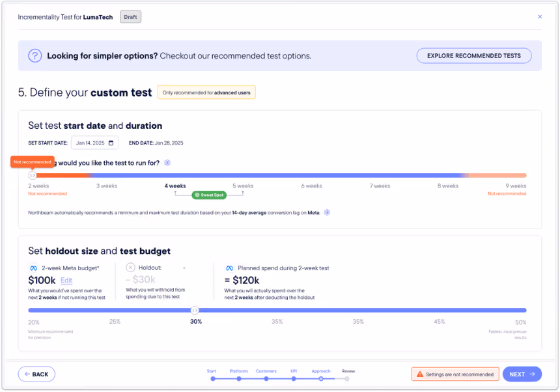The width and height of the screenshot is (560, 392).
Task: Select the 4 weeks duration mark
Action: tap(175, 186)
